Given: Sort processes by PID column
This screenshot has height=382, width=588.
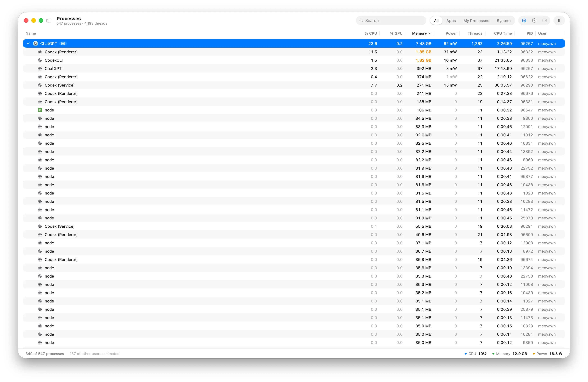Looking at the screenshot, I should [x=530, y=33].
